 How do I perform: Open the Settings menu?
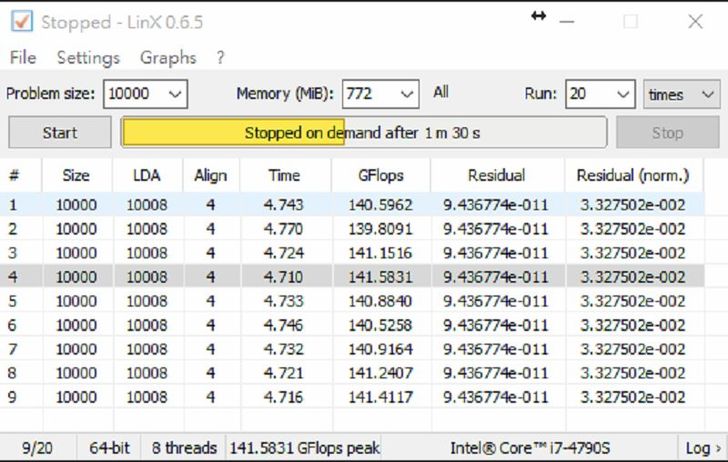point(88,58)
